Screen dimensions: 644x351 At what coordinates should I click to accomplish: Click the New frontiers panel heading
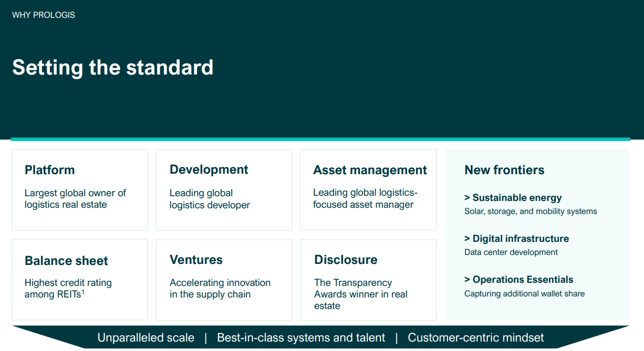click(504, 170)
